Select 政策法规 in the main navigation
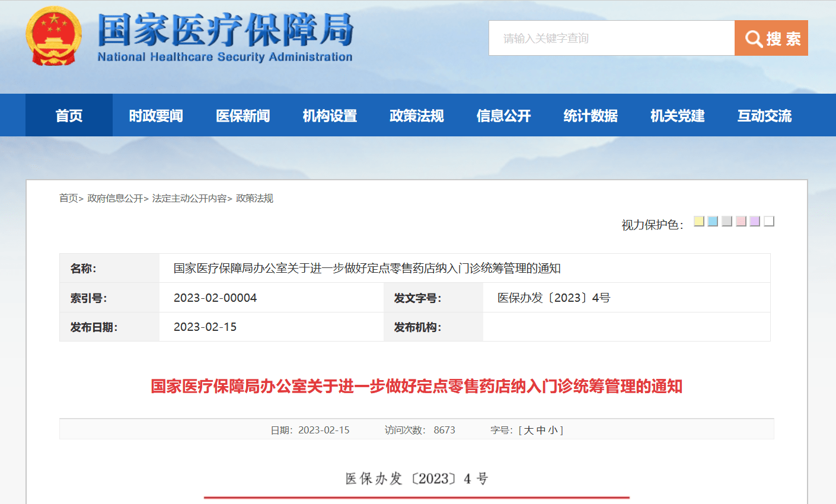Screen dimensions: 836x504 (x=417, y=116)
